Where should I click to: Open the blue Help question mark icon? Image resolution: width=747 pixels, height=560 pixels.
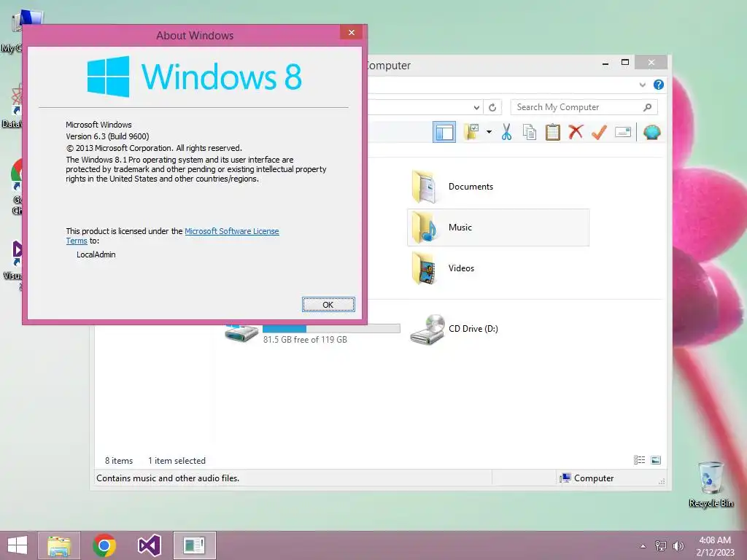coord(659,85)
